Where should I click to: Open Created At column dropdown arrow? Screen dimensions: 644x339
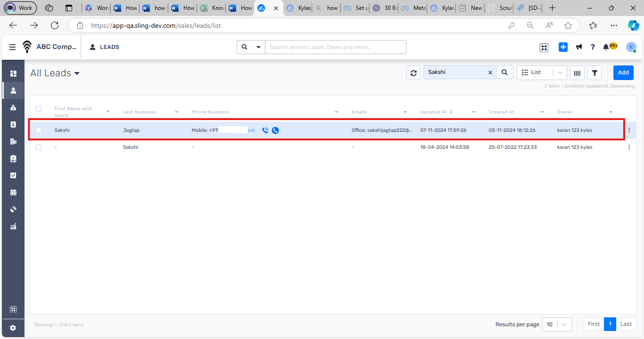(x=542, y=112)
